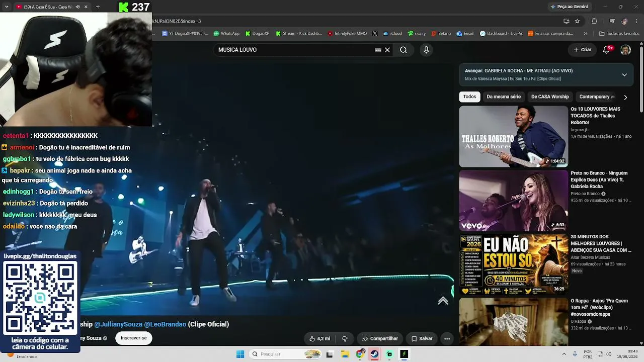Open the browser extensions puzzle icon
Image resolution: width=644 pixels, height=362 pixels.
tap(594, 21)
